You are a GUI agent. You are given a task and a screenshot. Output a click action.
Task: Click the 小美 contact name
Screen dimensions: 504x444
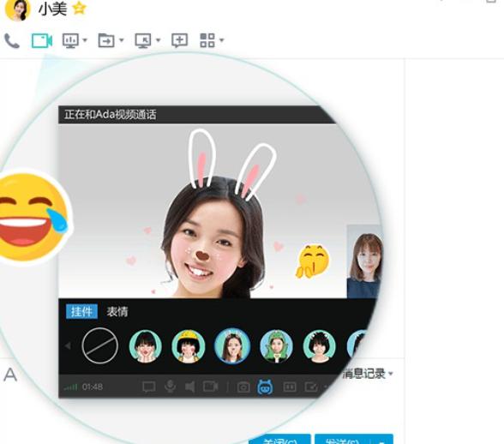[53, 9]
